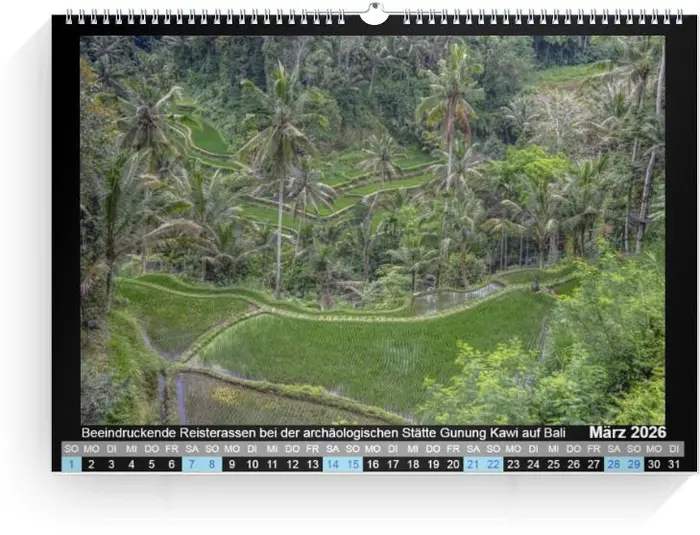700x535 pixels.
Task: Select the dark blue Sunday 29 cell
Action: click(634, 464)
